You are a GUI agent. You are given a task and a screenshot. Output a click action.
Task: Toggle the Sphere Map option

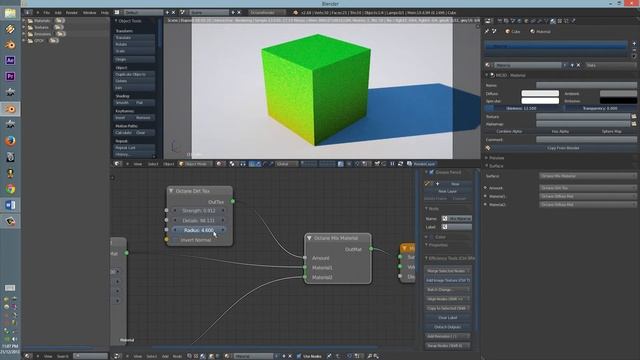click(611, 131)
